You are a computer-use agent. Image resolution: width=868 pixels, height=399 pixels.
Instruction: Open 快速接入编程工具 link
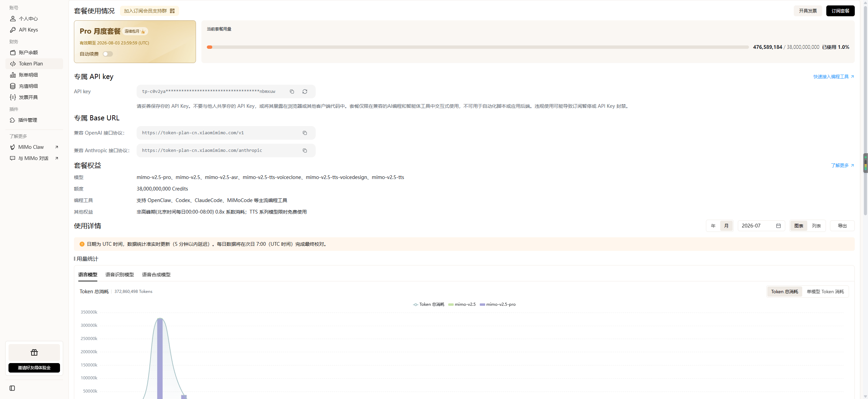click(833, 77)
